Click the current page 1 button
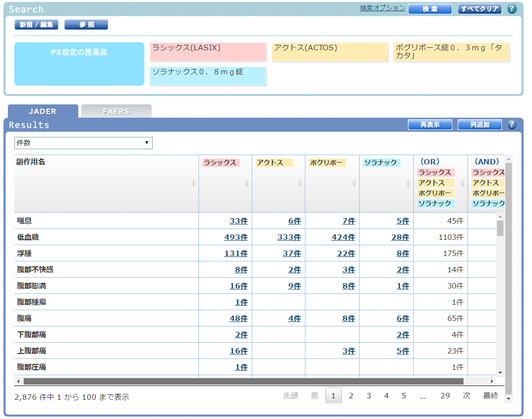 click(x=333, y=395)
